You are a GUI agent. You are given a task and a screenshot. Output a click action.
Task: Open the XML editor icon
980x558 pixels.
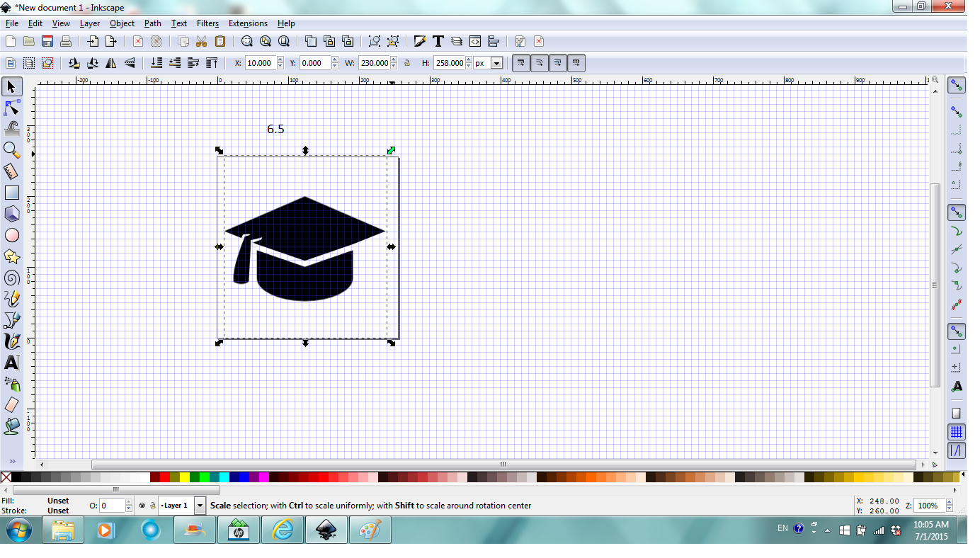point(475,41)
